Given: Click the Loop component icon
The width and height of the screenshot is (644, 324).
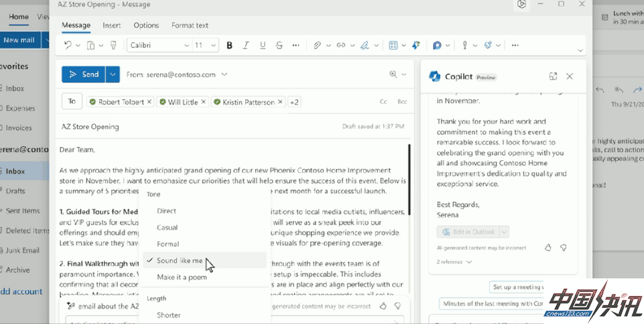Looking at the screenshot, I should [x=437, y=45].
